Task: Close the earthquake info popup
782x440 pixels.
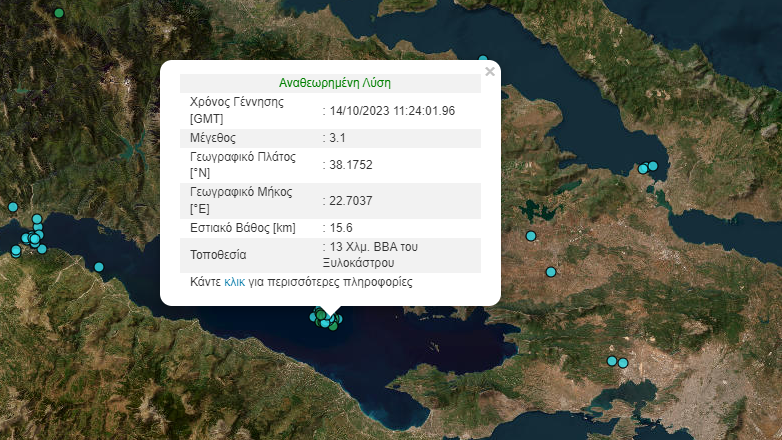Action: point(490,71)
